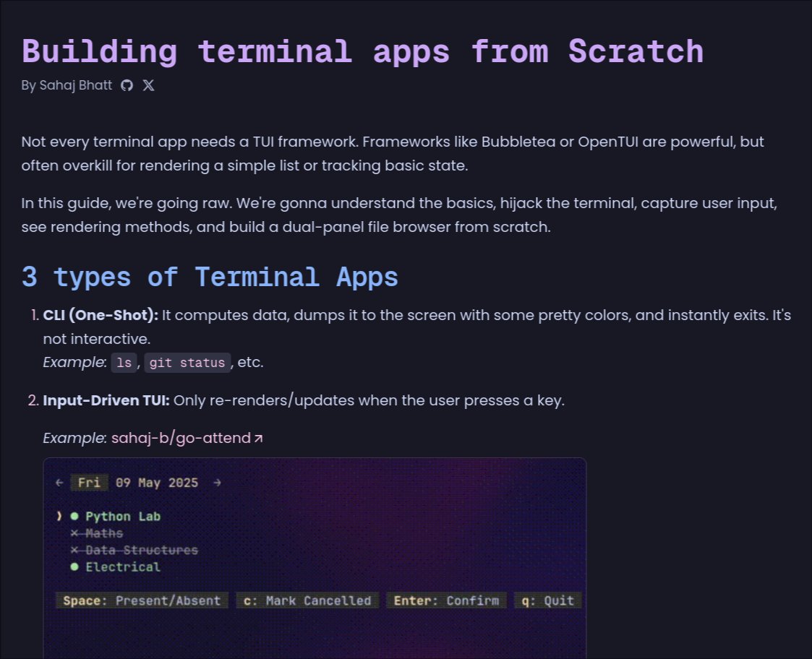Click the external-link arrow after go-attend
Screen dimensions: 812x659
[x=258, y=439]
